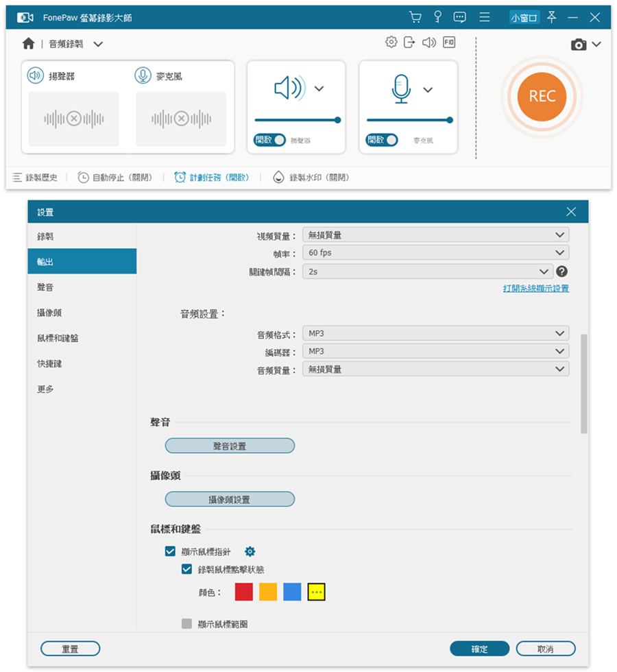
Task: Confirm settings with 確定 button
Action: pos(479,649)
